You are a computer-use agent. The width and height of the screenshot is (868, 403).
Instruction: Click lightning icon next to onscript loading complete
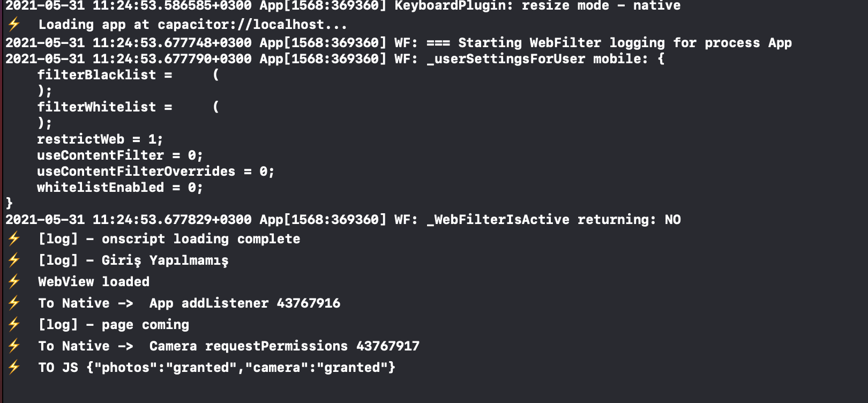[x=14, y=238]
